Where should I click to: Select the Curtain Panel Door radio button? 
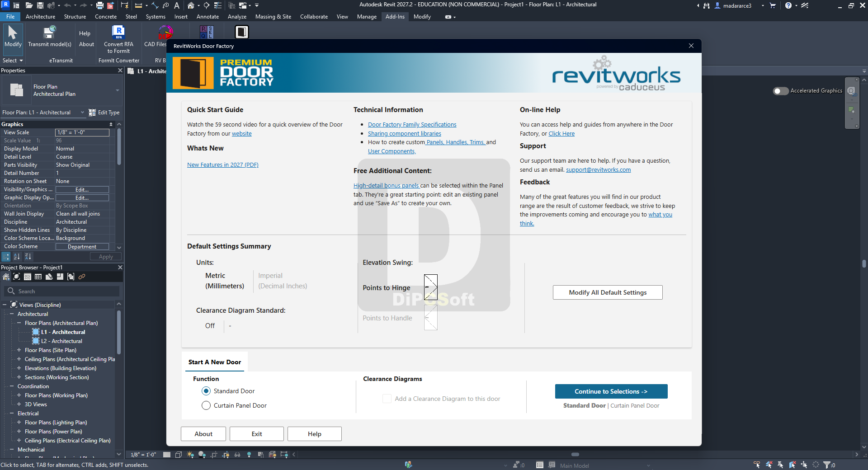point(206,405)
